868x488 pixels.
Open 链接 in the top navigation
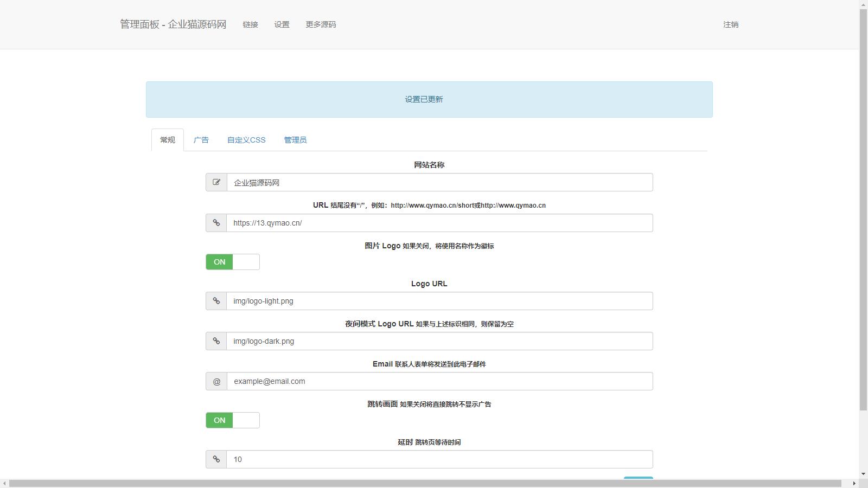pos(250,24)
